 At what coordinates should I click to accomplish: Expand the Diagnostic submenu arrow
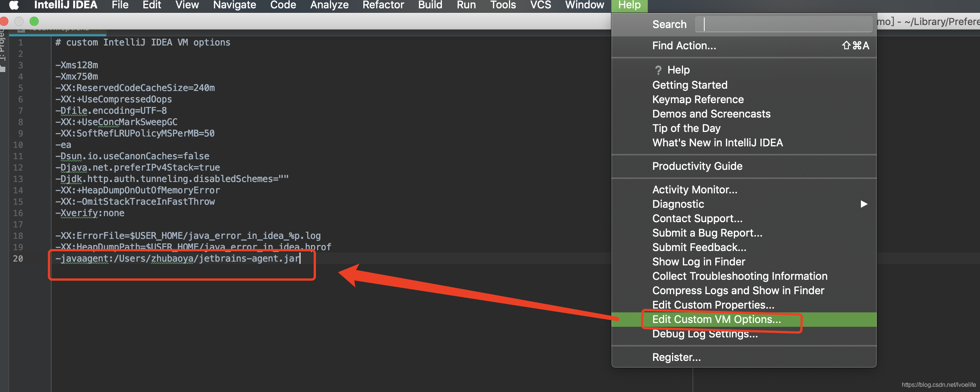864,204
